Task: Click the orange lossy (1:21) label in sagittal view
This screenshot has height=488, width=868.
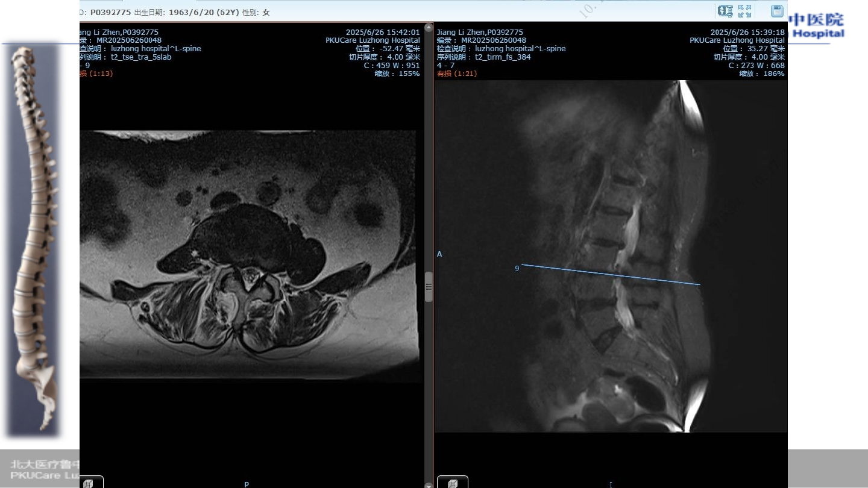Action: (x=456, y=74)
